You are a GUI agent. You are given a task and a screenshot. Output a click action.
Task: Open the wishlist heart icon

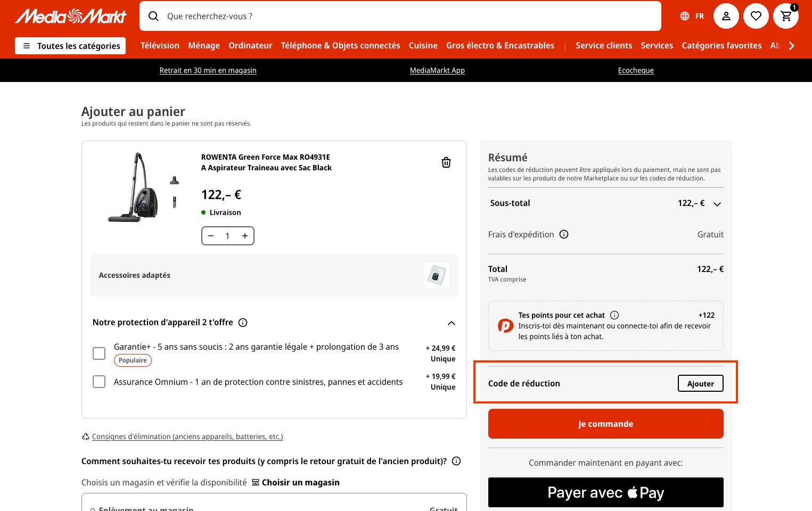(x=756, y=16)
